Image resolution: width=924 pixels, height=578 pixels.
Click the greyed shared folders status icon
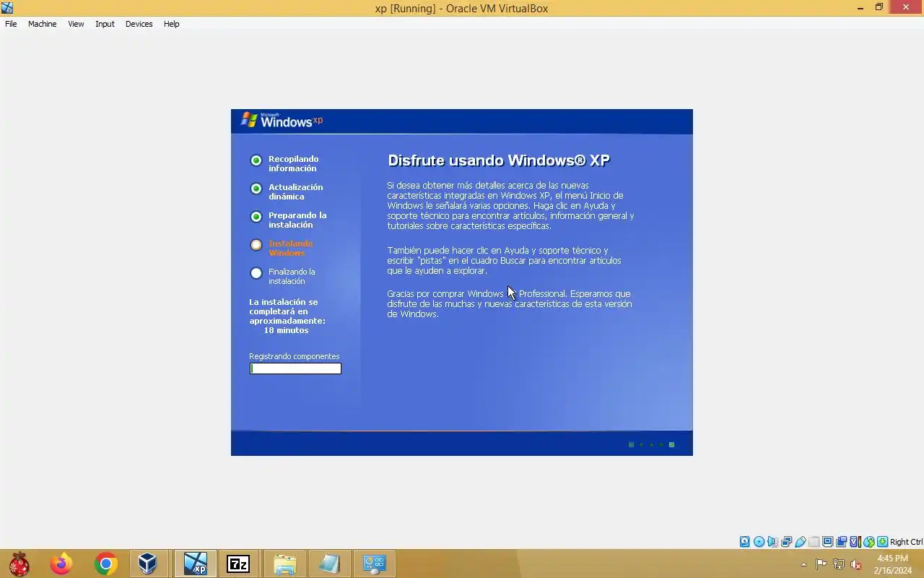click(x=814, y=542)
